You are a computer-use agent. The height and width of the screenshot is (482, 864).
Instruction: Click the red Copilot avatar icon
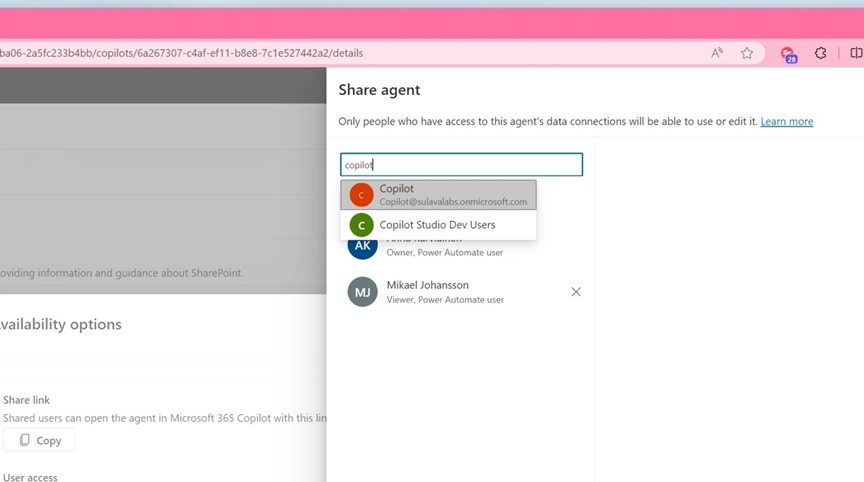click(x=361, y=195)
